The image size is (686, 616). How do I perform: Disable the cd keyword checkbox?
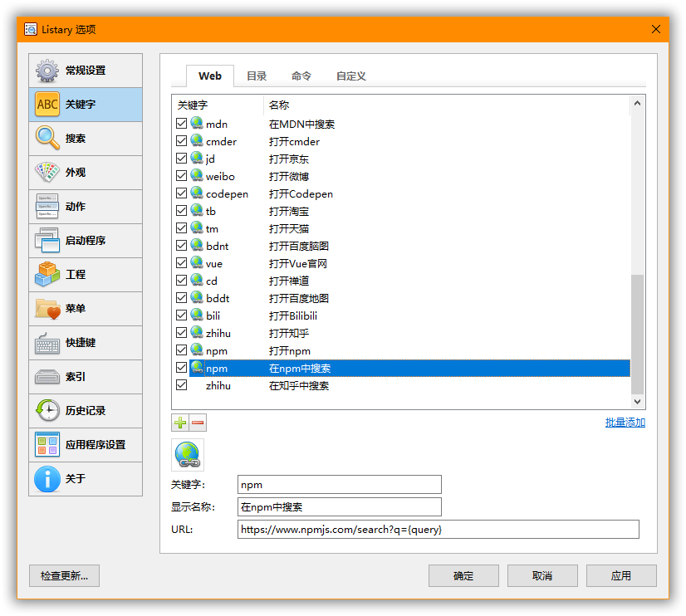click(182, 281)
